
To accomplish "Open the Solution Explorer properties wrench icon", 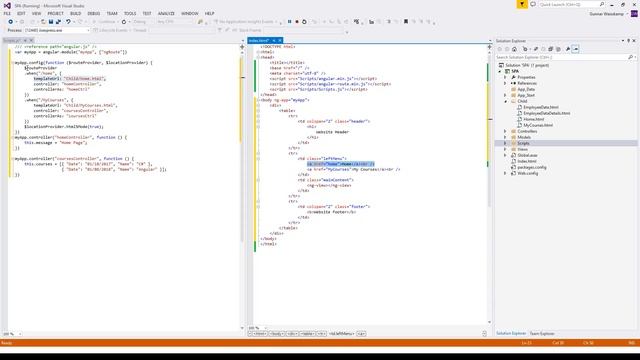I will [567, 49].
